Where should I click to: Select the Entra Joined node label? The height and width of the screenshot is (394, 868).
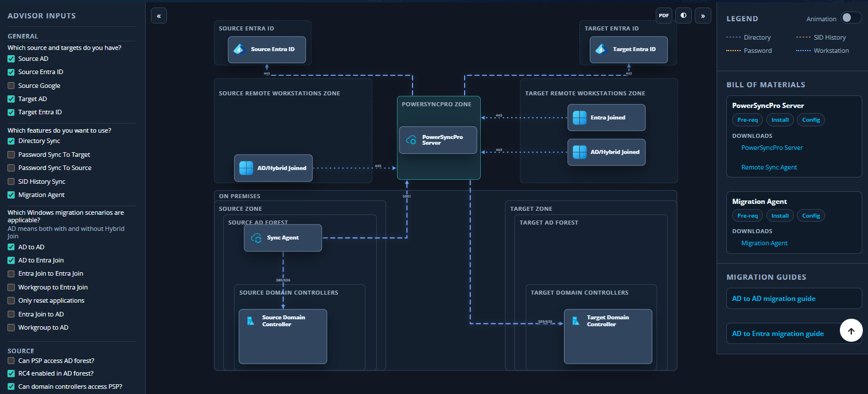[x=608, y=117]
